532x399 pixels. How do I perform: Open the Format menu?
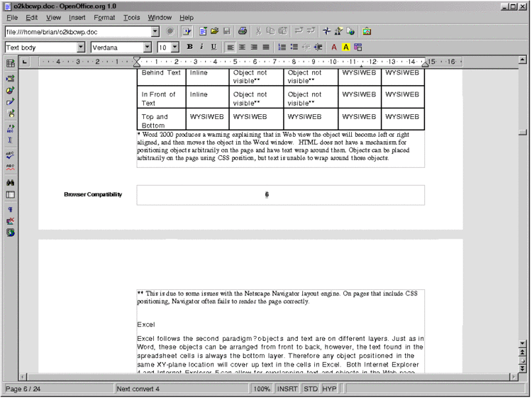tap(104, 17)
